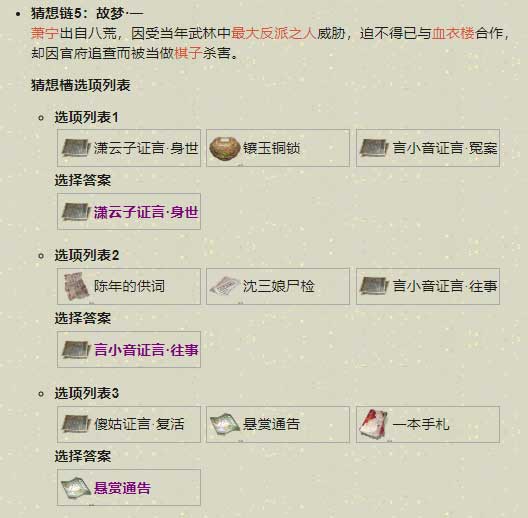Click icon of purple 悬赏通告 answer
The image size is (528, 518).
click(76, 488)
